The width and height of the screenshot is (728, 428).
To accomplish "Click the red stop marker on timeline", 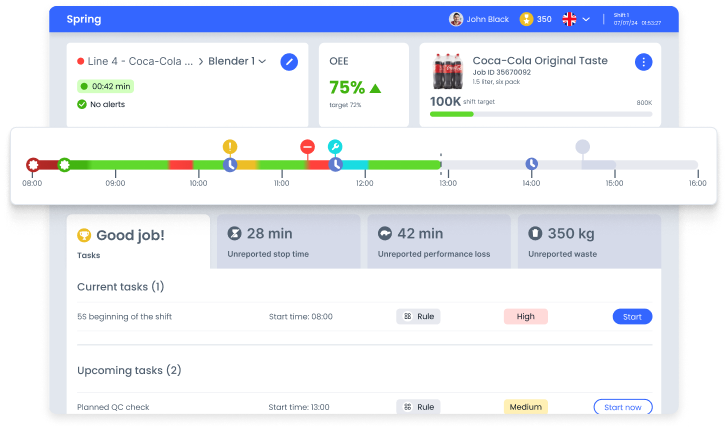I will 307,147.
